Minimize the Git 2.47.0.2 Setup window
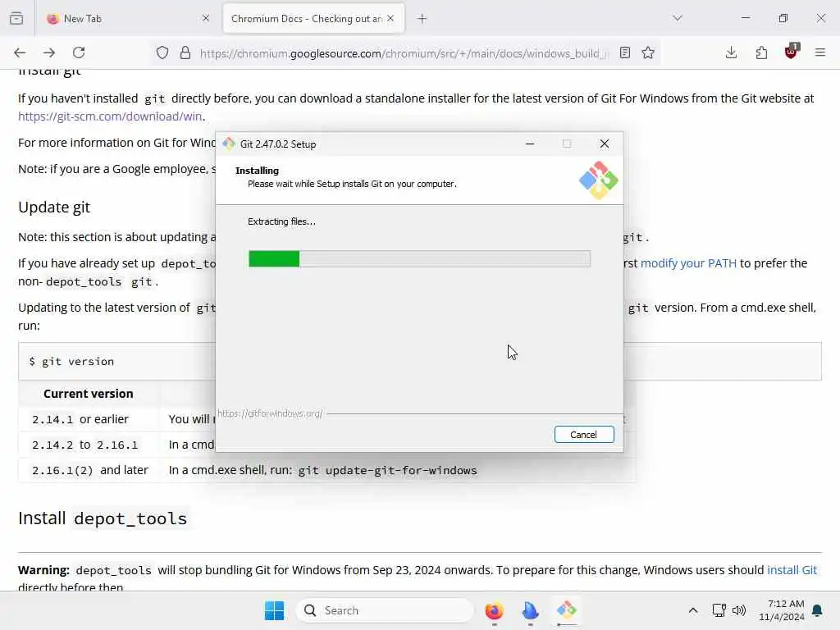 pos(530,144)
